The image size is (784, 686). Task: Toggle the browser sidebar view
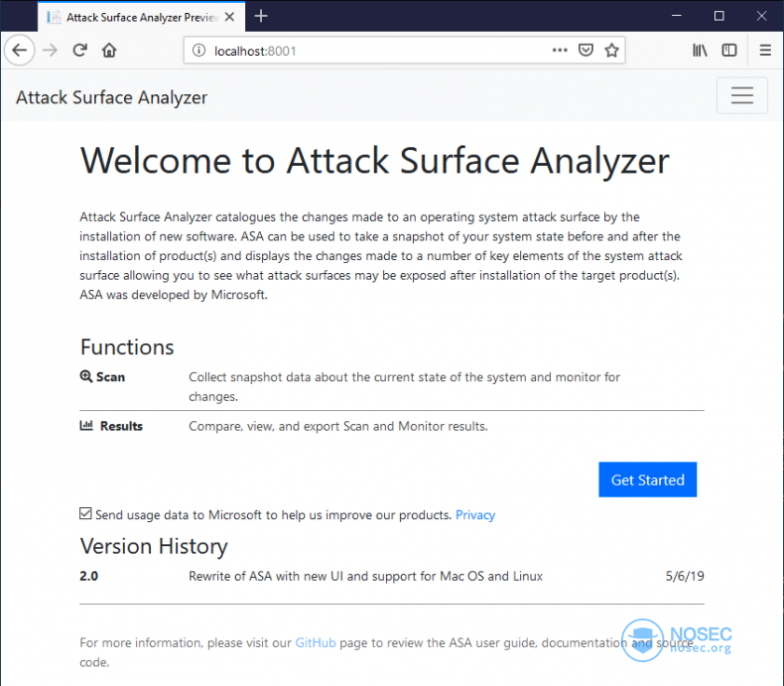729,50
